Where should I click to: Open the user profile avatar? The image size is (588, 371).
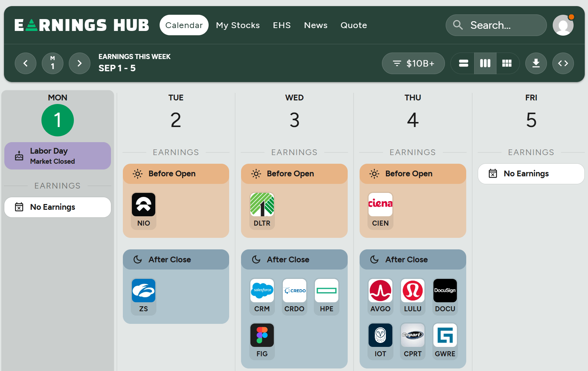click(563, 25)
